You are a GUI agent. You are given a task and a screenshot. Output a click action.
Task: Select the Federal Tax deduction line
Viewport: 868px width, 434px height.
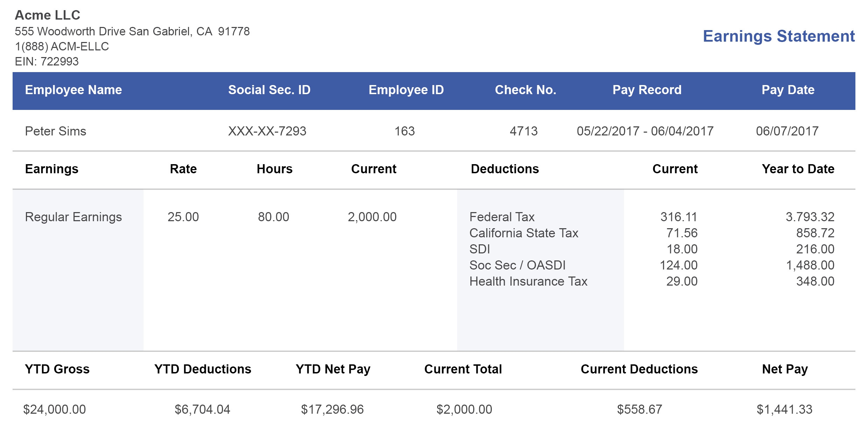point(502,217)
